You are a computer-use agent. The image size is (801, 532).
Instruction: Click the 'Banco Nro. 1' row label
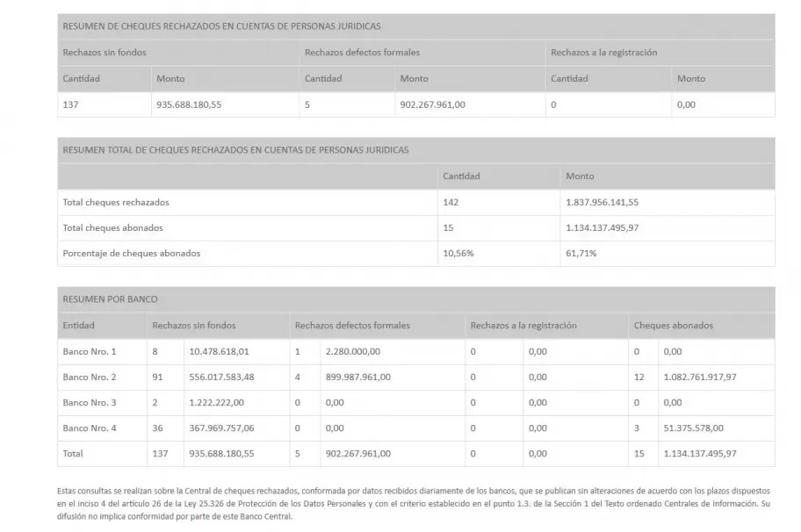point(90,351)
